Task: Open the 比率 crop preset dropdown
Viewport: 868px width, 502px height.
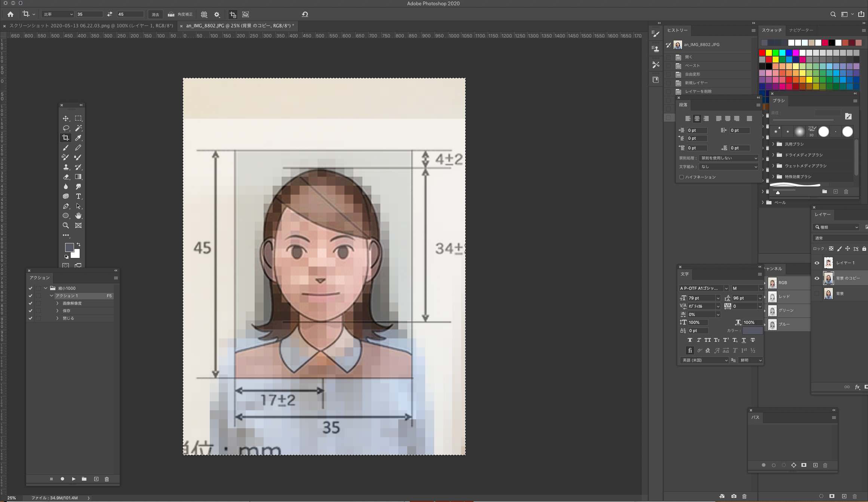Action: pyautogui.click(x=58, y=14)
